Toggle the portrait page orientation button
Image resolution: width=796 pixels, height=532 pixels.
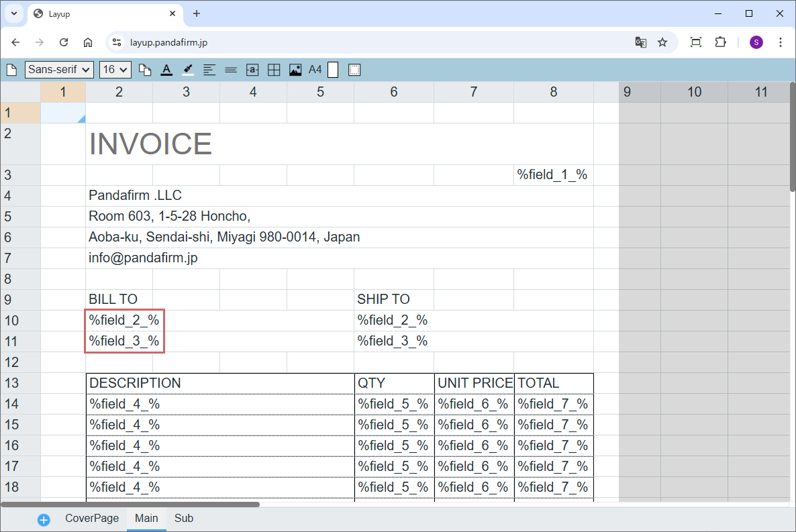point(333,70)
